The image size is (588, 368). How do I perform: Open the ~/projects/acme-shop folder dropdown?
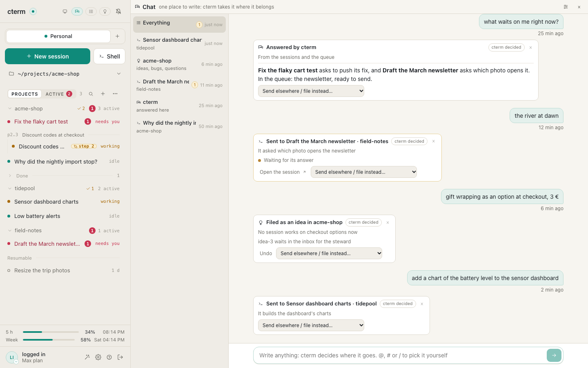click(x=65, y=74)
